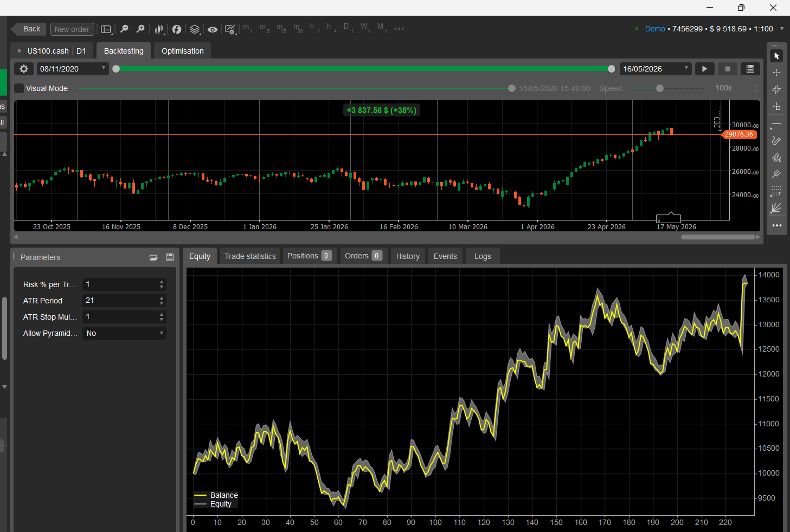Image resolution: width=790 pixels, height=532 pixels.
Task: Open the candlestick chart type menu
Action: pyautogui.click(x=159, y=29)
